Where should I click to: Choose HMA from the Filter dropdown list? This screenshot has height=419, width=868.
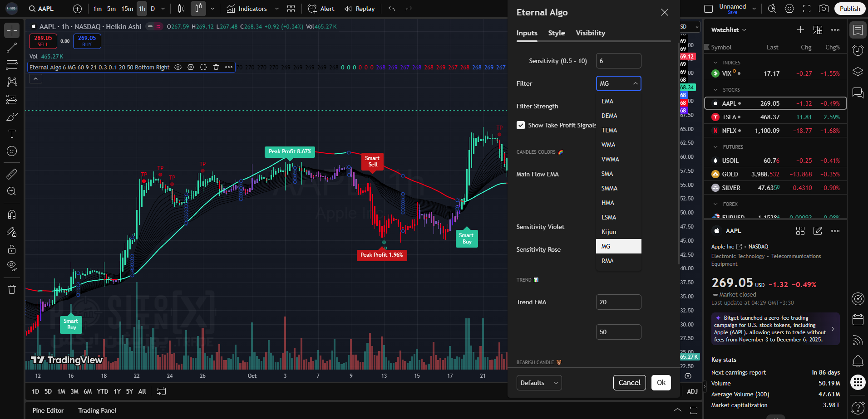click(607, 203)
